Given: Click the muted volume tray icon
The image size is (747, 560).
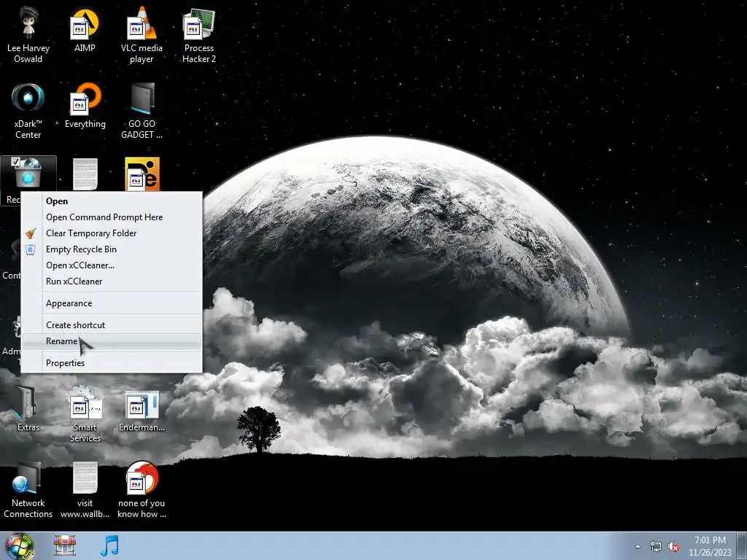Looking at the screenshot, I should (673, 547).
